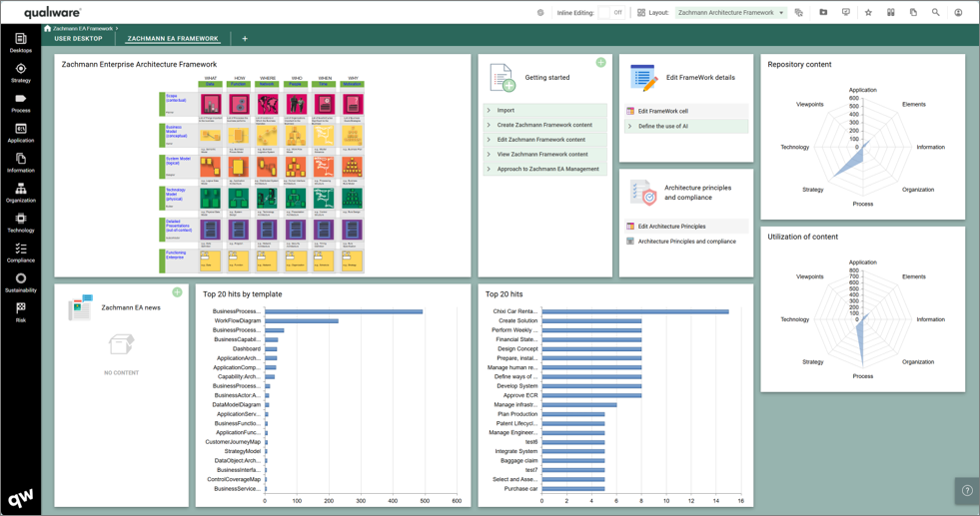Toggle the Inline Editing switch
The width and height of the screenshot is (980, 516).
pos(611,13)
